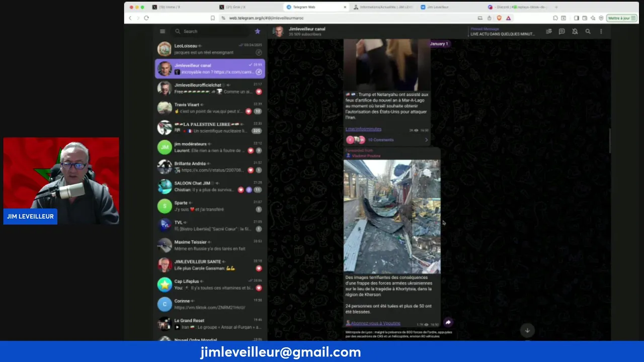Open the Jimleveilleur canal chat row
This screenshot has height=362, width=644.
(210, 68)
